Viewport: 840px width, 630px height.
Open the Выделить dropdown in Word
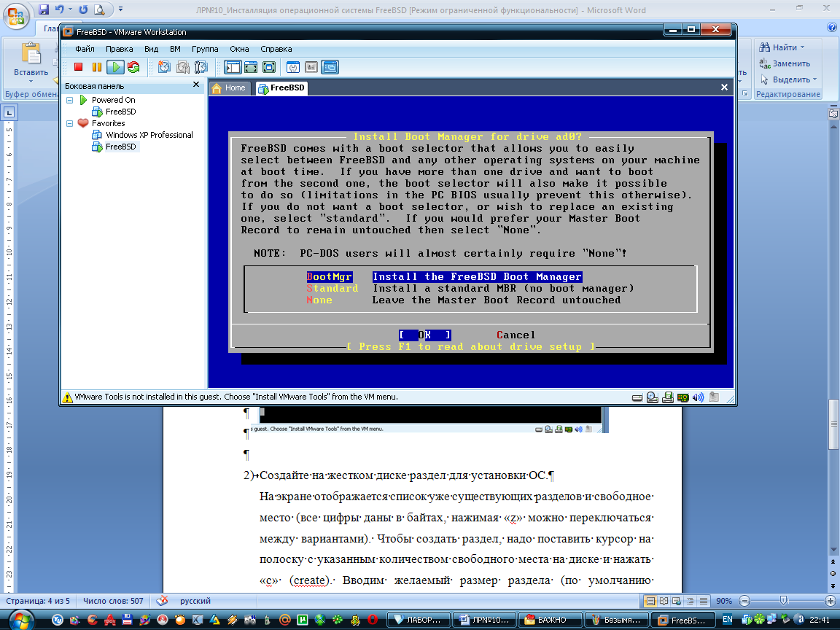click(x=788, y=79)
